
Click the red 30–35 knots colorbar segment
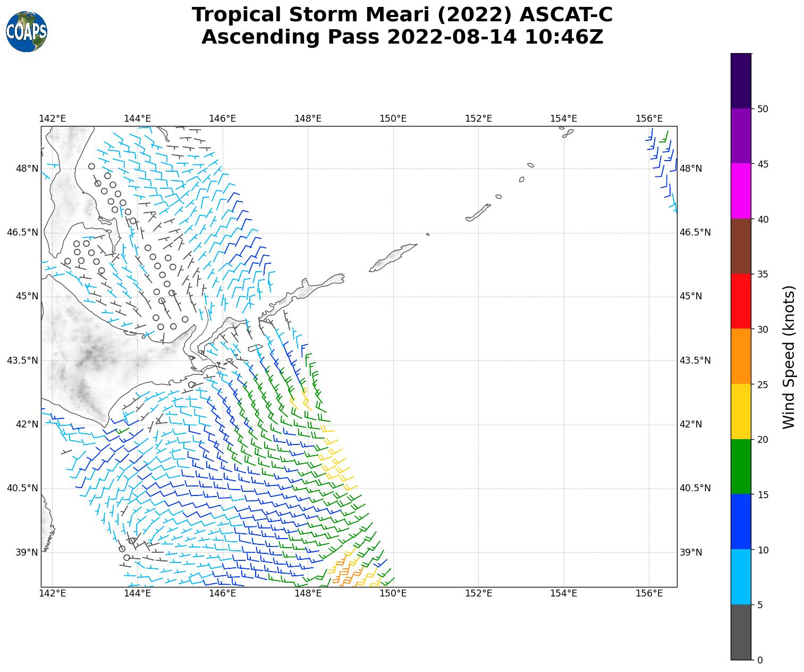pos(741,301)
